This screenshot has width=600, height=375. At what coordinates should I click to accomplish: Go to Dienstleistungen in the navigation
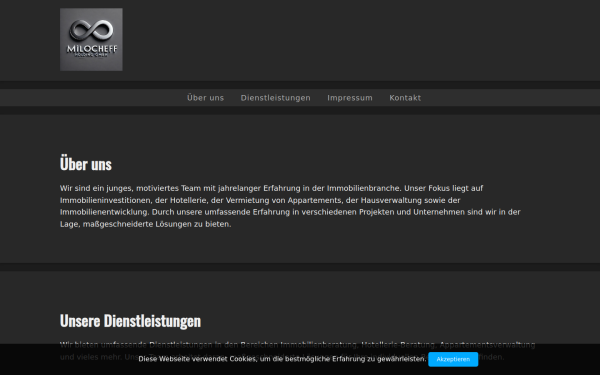point(276,98)
